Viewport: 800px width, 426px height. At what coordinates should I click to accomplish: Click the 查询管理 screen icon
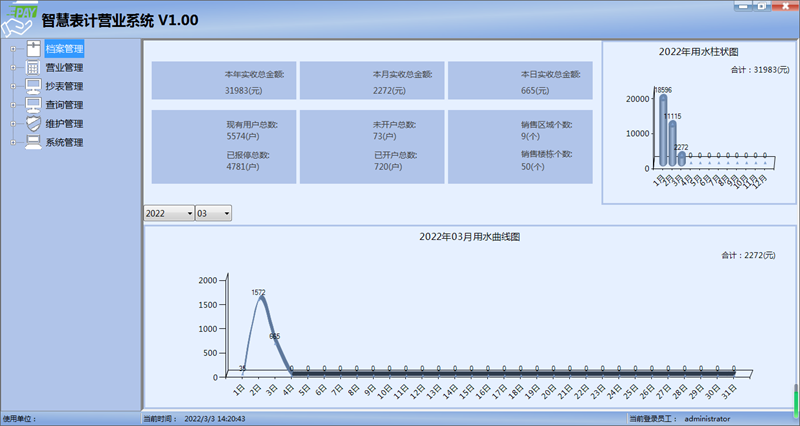coord(34,105)
